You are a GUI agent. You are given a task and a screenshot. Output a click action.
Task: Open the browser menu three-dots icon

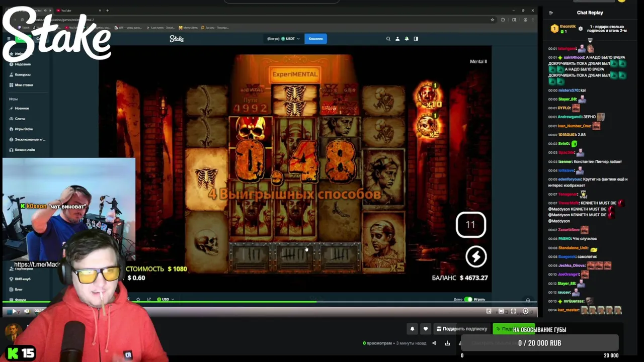click(533, 20)
